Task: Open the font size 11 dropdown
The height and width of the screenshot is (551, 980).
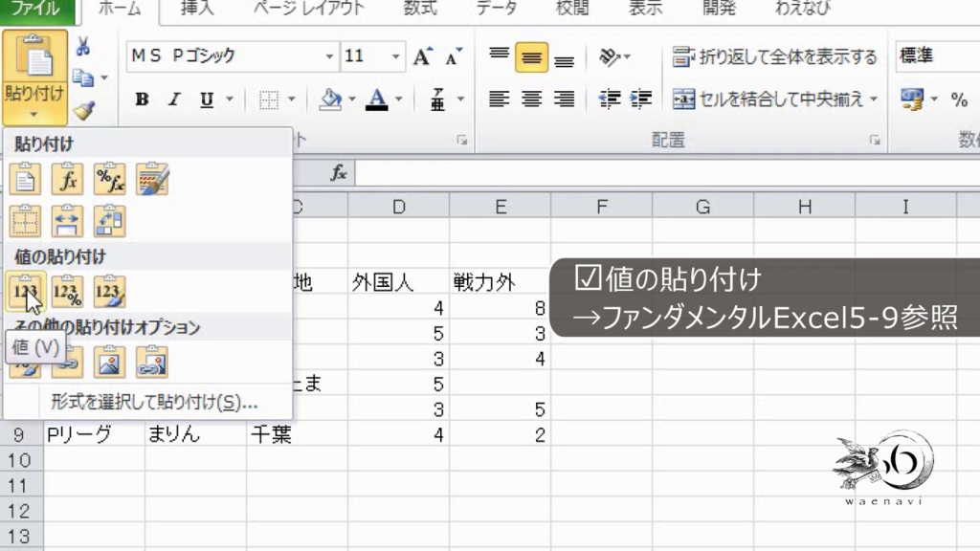Action: pos(395,56)
